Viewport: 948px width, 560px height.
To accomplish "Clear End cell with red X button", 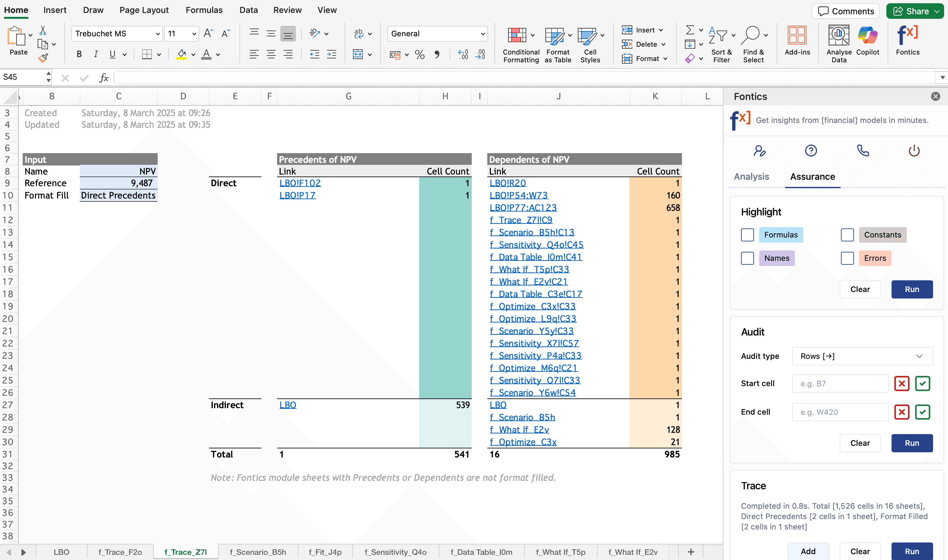I will pos(902,412).
